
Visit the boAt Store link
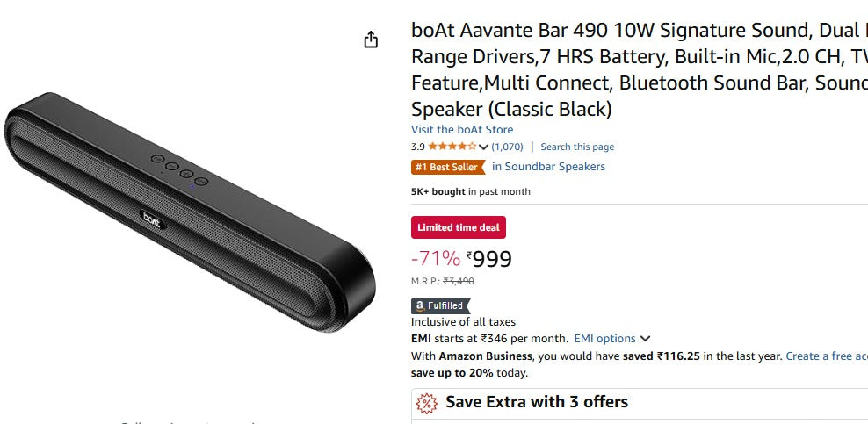pyautogui.click(x=462, y=130)
